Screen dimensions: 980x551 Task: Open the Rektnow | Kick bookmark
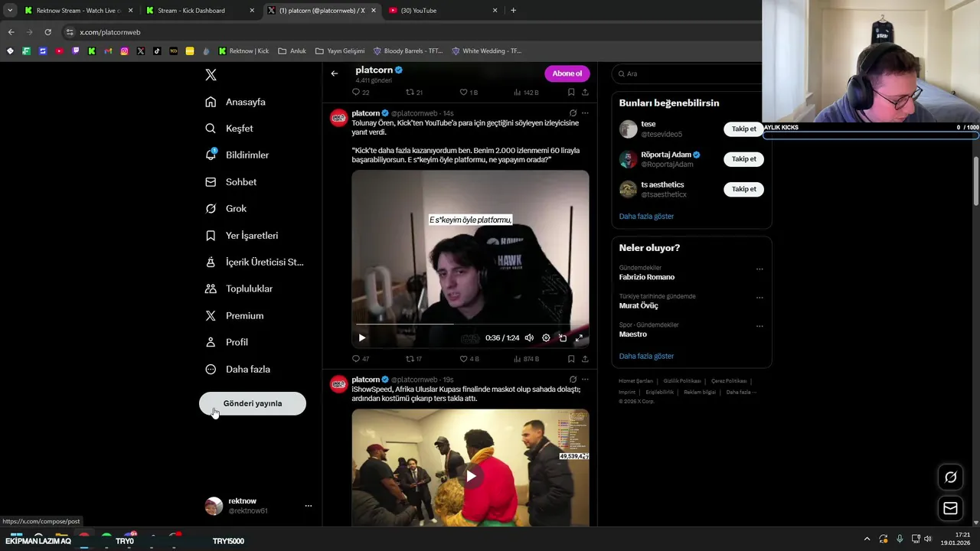244,51
